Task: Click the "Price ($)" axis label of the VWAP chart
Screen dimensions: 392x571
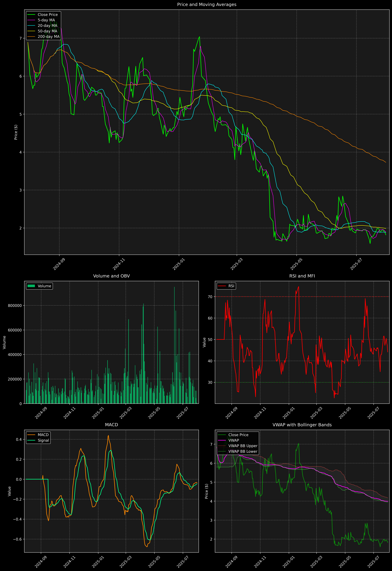Action: click(207, 491)
